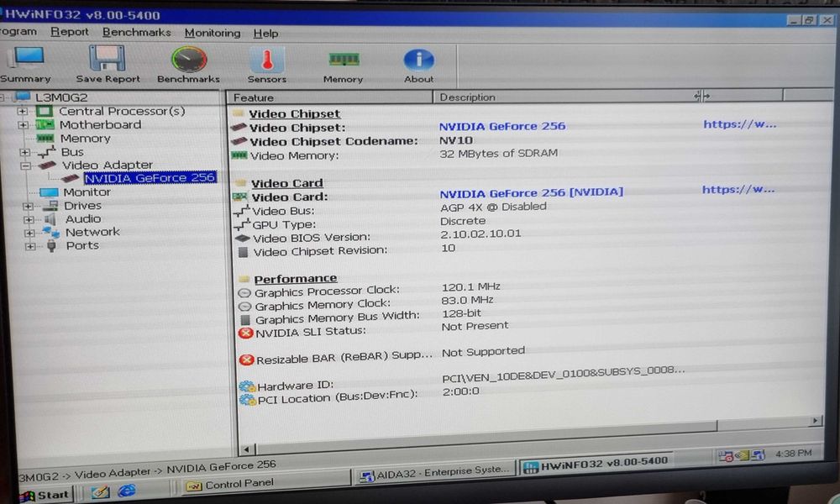840x504 pixels.
Task: Expand the Central Processor(s) node
Action: [23, 112]
